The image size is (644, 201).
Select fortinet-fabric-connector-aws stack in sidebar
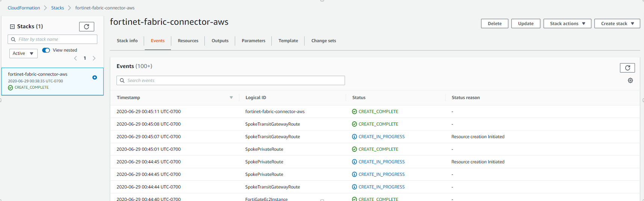53,82
